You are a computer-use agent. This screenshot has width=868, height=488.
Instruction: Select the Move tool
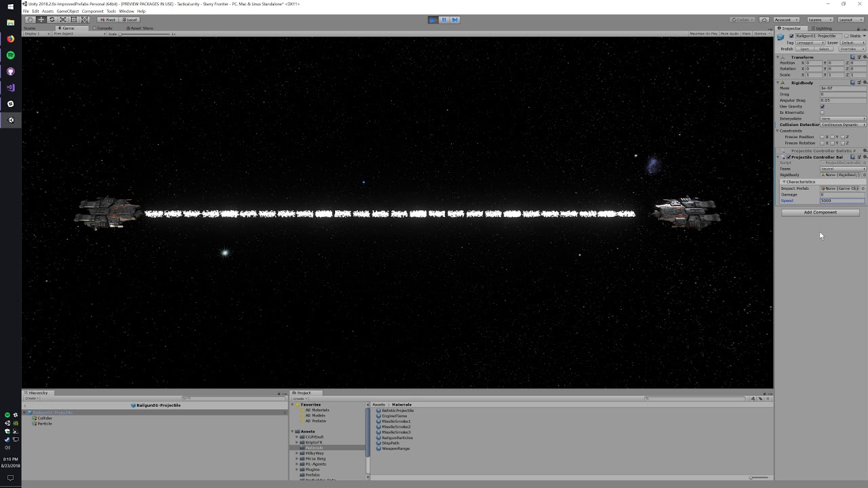coord(41,20)
